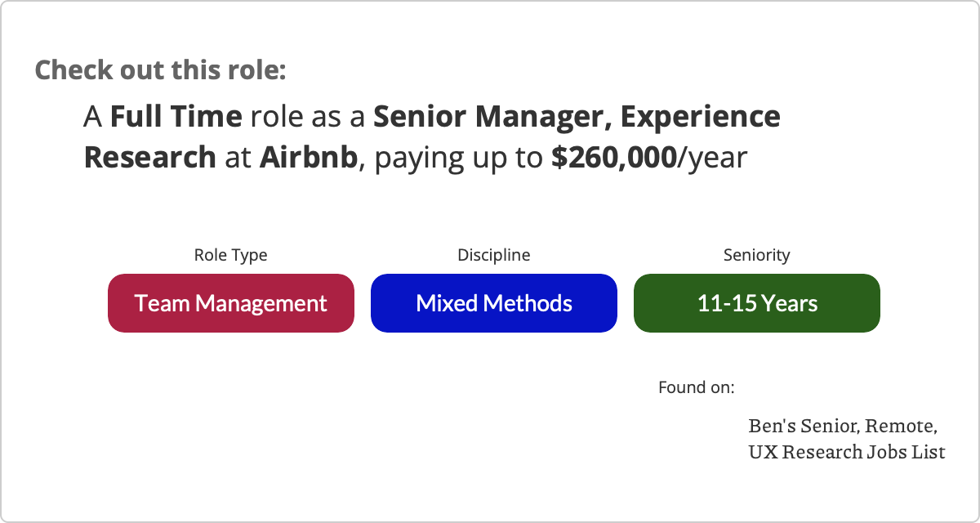Screen dimensions: 980x523
Task: Click bold Research word before Airbnb
Action: [x=150, y=157]
